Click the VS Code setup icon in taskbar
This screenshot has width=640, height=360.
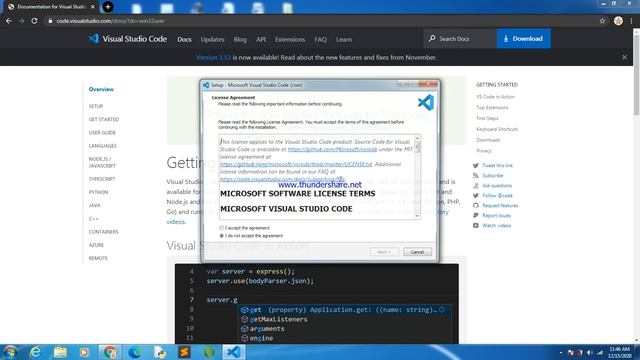pyautogui.click(x=234, y=352)
